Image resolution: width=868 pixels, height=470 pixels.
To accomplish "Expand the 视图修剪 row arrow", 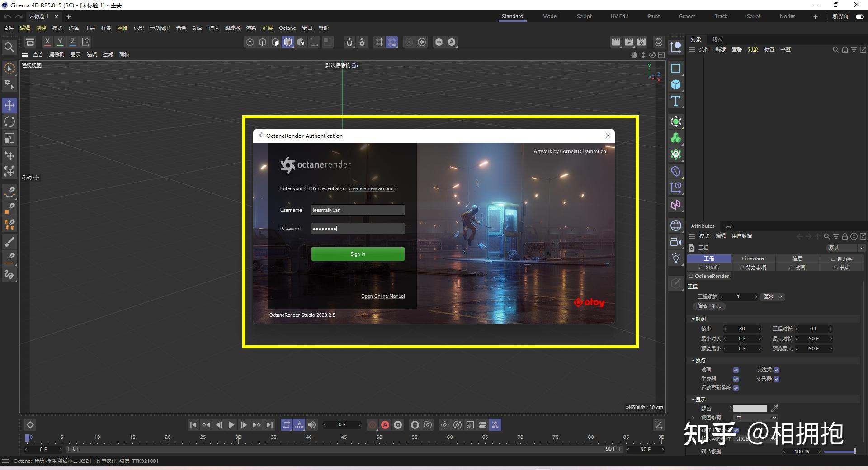I will pyautogui.click(x=693, y=418).
